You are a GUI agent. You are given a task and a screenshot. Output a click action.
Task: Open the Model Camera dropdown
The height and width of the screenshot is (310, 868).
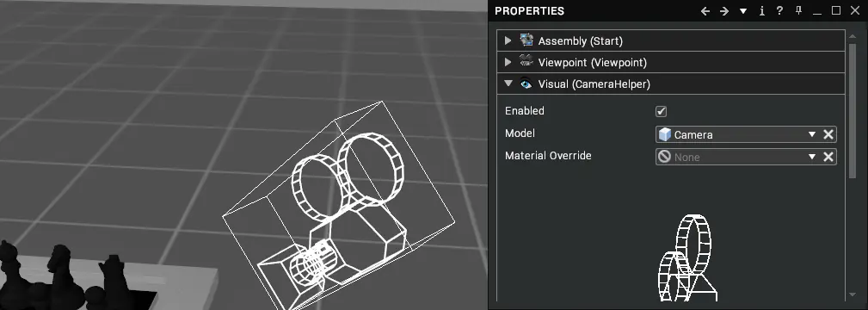[x=812, y=134]
